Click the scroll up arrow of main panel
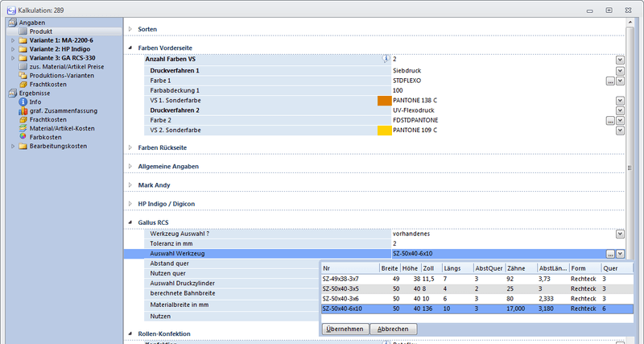This screenshot has width=644, height=344. 630,22
